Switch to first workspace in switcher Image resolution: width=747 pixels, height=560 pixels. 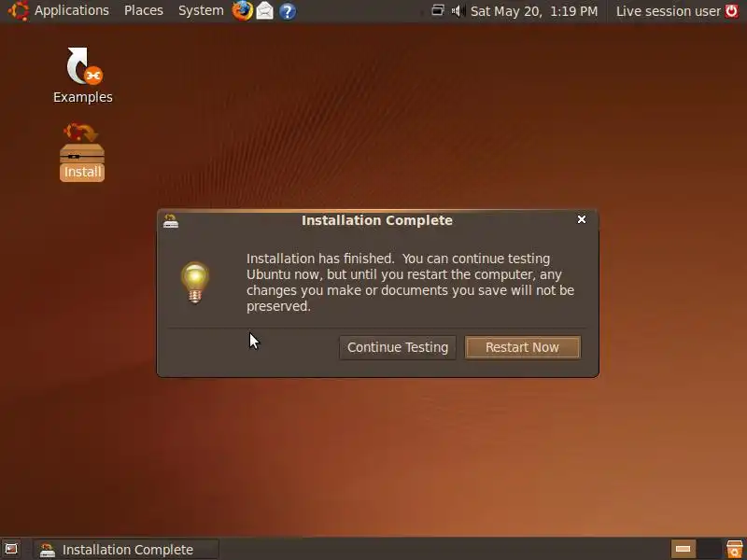pos(684,549)
